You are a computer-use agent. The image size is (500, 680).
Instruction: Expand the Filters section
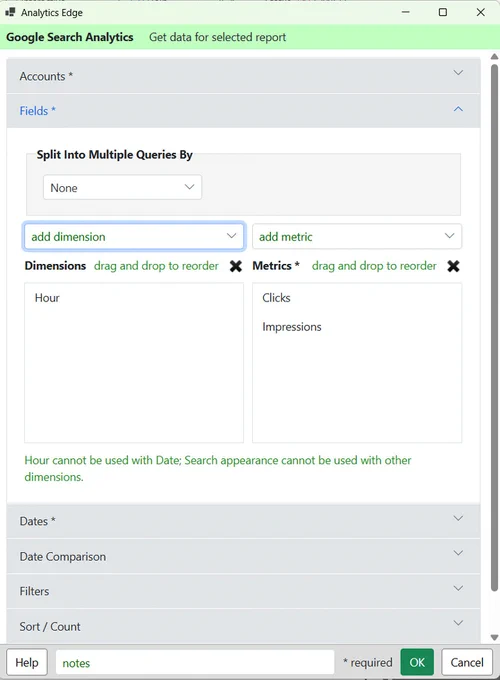[243, 591]
